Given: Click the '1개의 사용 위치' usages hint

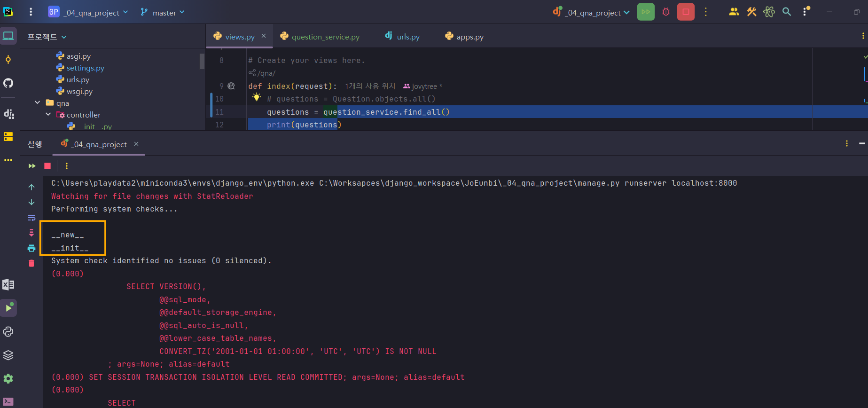Looking at the screenshot, I should [x=370, y=86].
